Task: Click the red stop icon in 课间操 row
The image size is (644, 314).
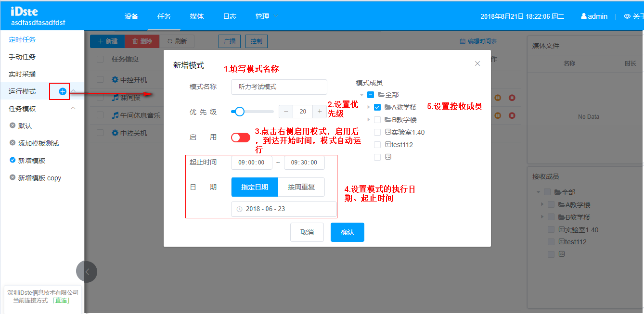Action: pos(512,98)
